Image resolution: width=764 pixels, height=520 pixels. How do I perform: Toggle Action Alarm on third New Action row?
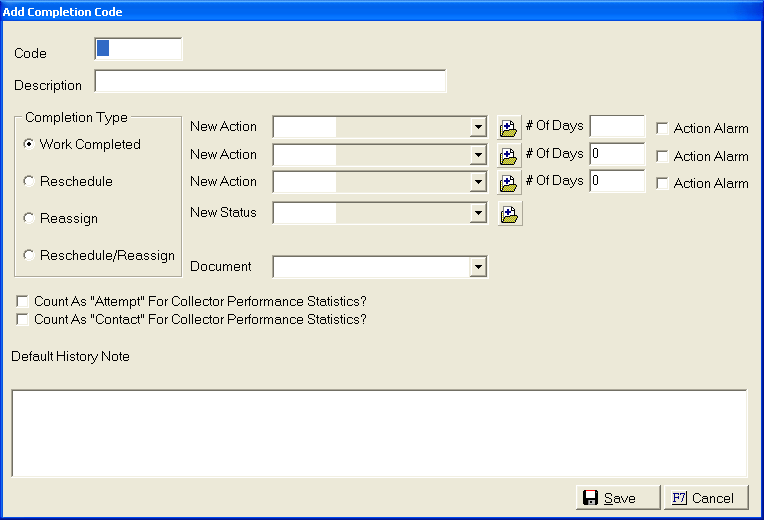[662, 183]
